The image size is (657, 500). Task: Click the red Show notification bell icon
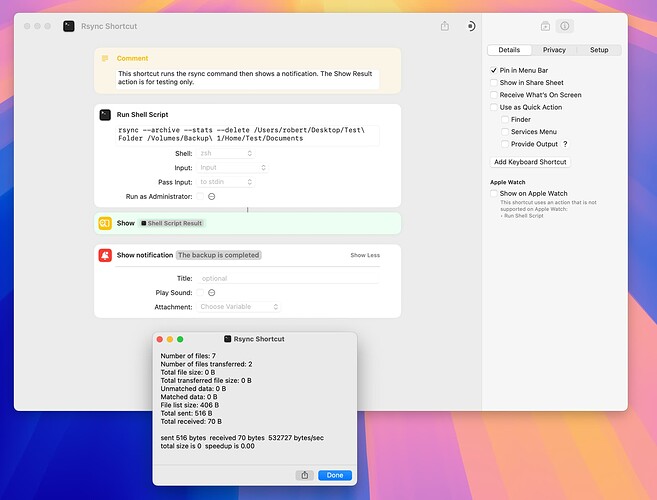(105, 255)
